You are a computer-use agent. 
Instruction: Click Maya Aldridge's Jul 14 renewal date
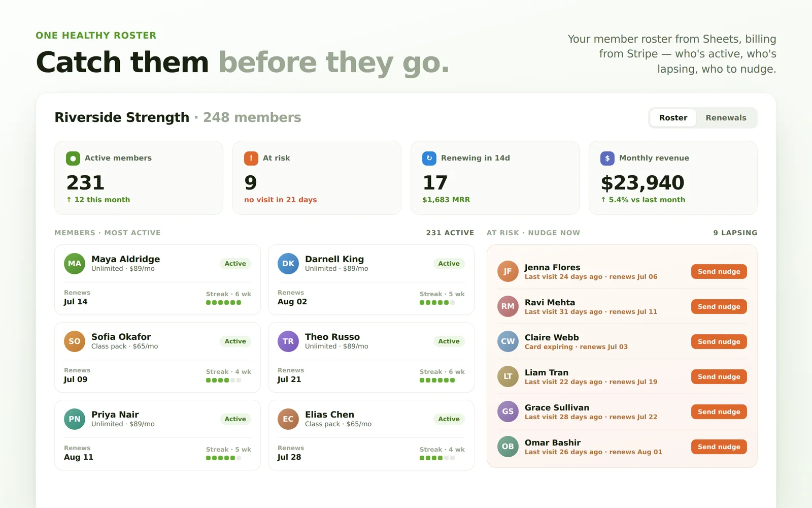tap(76, 302)
